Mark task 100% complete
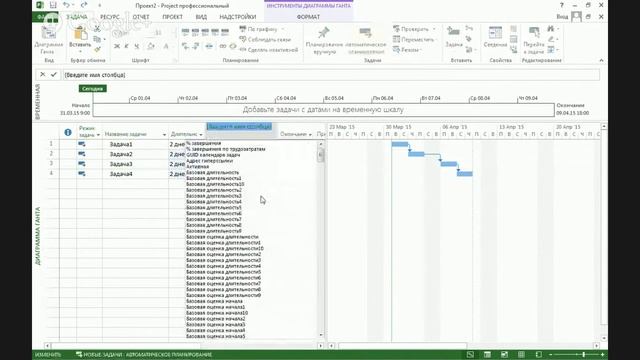The height and width of the screenshot is (360, 640). 224,31
